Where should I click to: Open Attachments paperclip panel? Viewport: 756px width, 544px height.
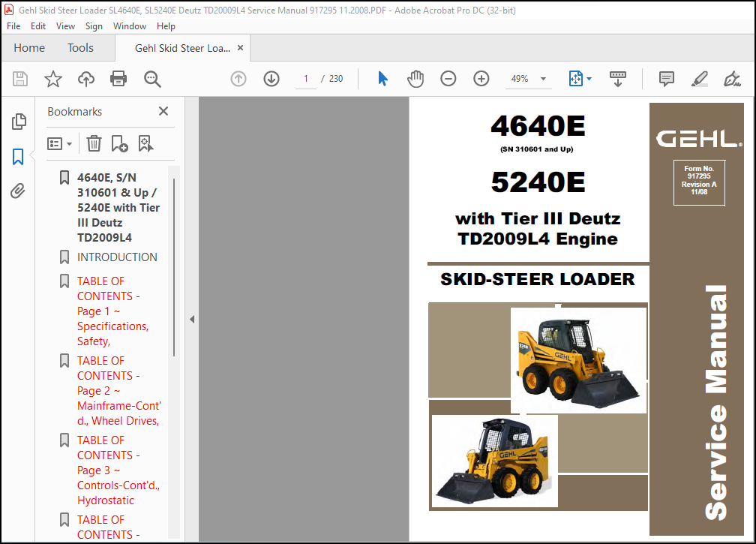[x=18, y=191]
